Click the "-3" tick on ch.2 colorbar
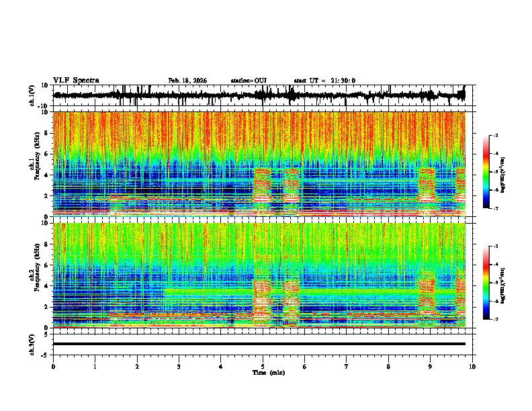The height and width of the screenshot is (411, 532). [495, 246]
